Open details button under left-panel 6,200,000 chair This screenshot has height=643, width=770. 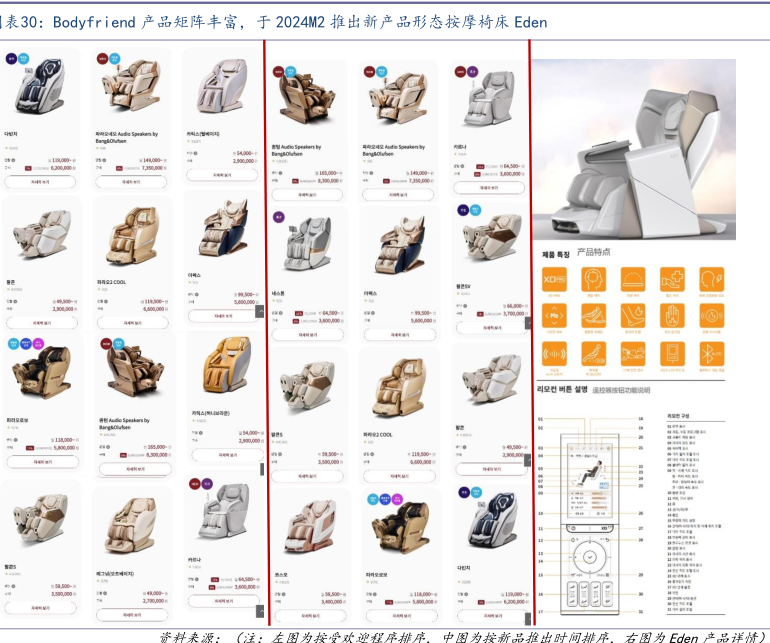[x=40, y=182]
